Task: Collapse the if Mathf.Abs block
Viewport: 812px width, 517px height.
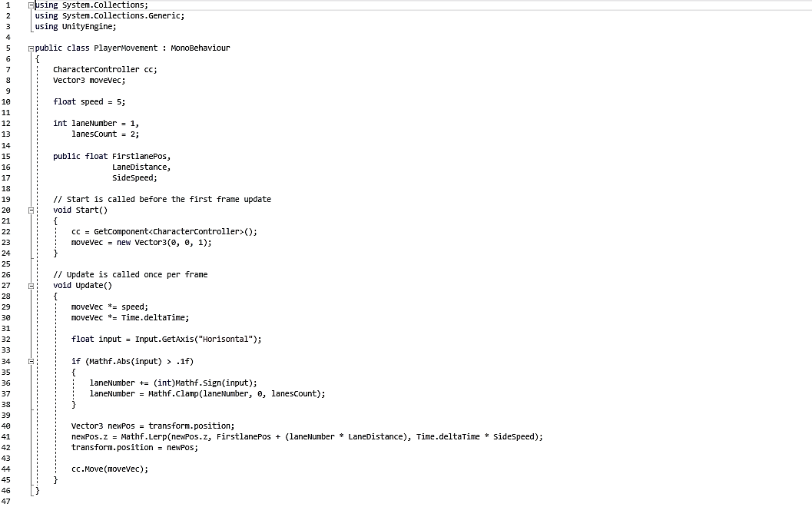Action: [31, 360]
